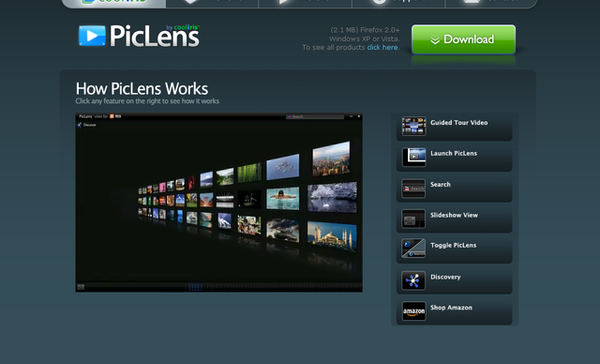Click the Slideshow View feature icon
Screen dimensions: 600x364
(x=413, y=219)
